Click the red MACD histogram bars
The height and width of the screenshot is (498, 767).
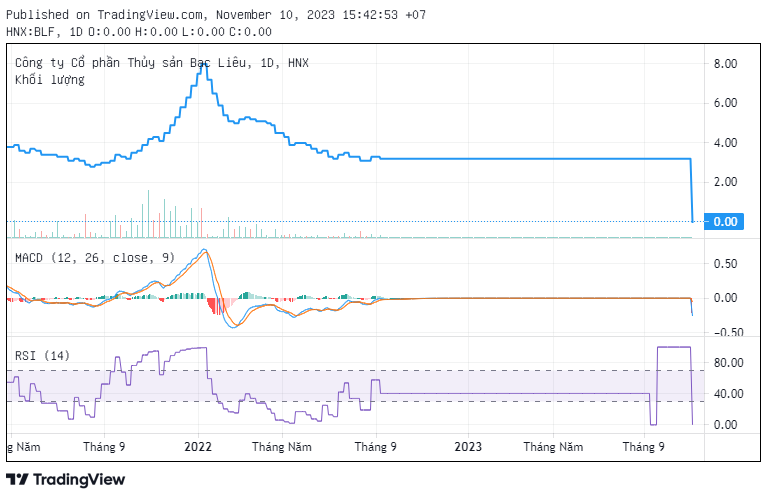coord(213,304)
